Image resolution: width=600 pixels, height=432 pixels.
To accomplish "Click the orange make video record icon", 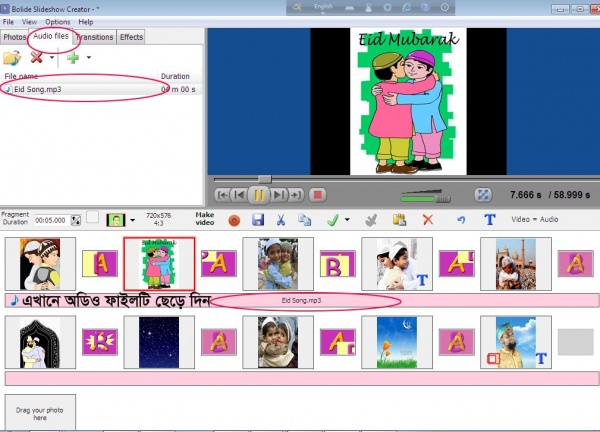I will pos(234,220).
